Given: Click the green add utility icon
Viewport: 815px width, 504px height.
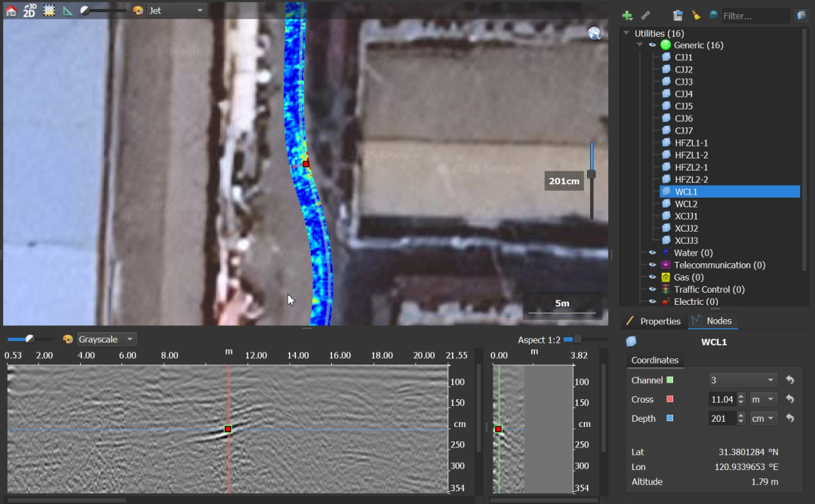Looking at the screenshot, I should (x=627, y=15).
